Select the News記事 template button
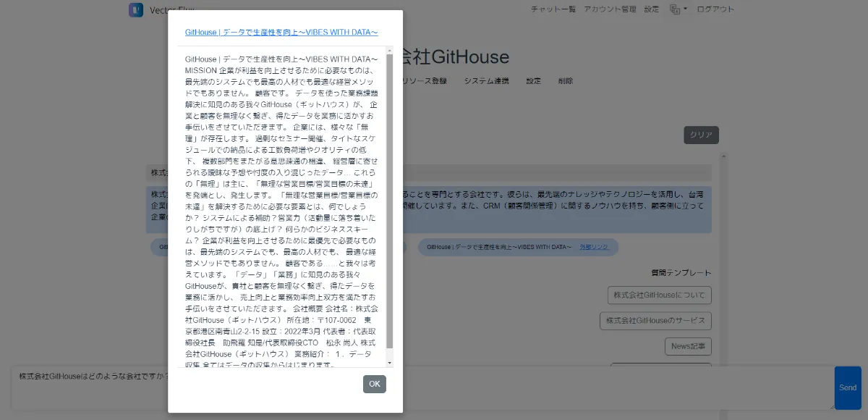 tap(688, 346)
